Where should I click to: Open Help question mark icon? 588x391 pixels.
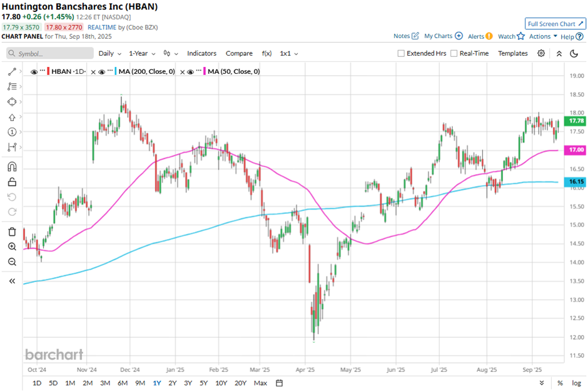click(x=579, y=36)
